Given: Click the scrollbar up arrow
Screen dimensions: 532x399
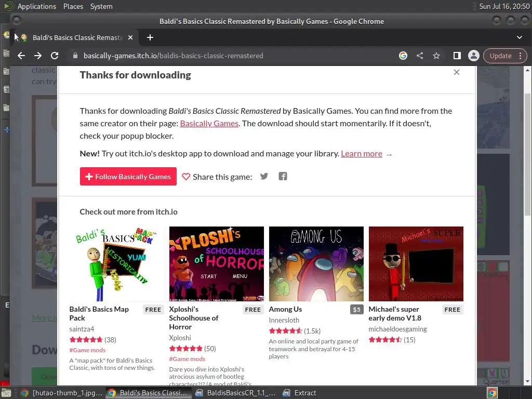Looking at the screenshot, I should tap(527, 70).
